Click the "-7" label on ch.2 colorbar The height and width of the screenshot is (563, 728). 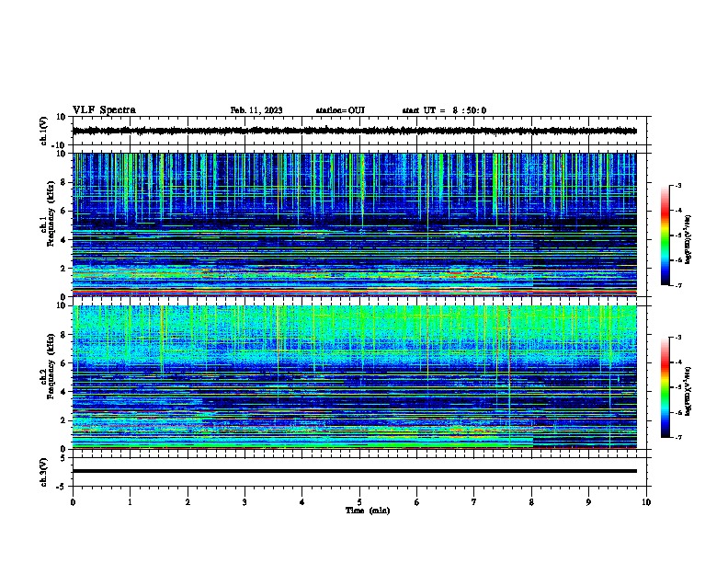pyautogui.click(x=678, y=437)
